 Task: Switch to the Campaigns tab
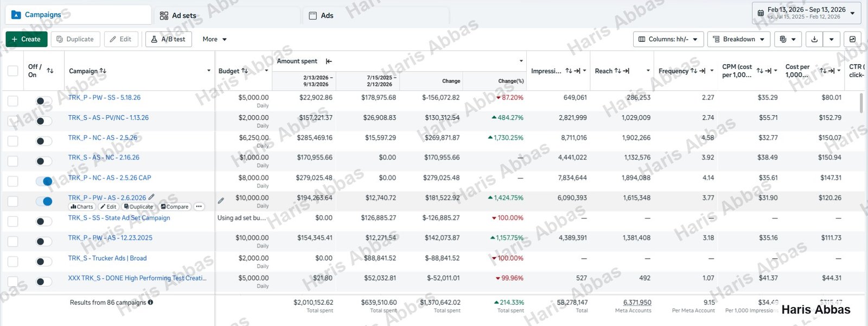pos(78,15)
